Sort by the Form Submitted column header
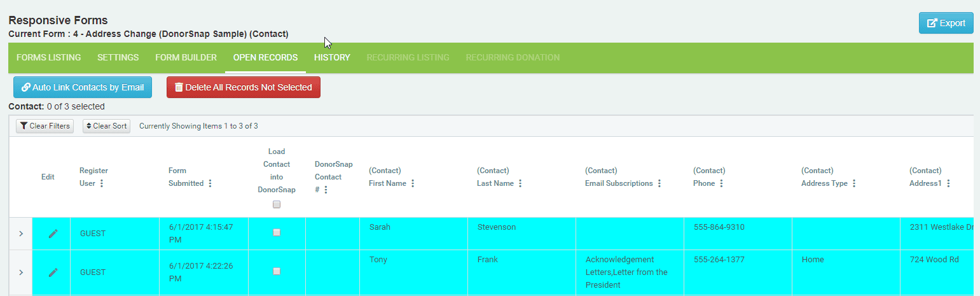This screenshot has height=296, width=980. pyautogui.click(x=186, y=177)
